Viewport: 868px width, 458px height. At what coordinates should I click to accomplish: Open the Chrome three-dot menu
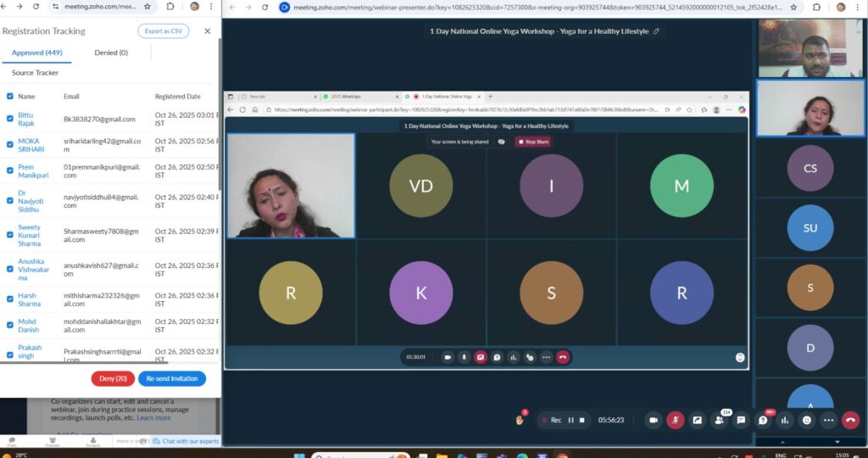[856, 7]
